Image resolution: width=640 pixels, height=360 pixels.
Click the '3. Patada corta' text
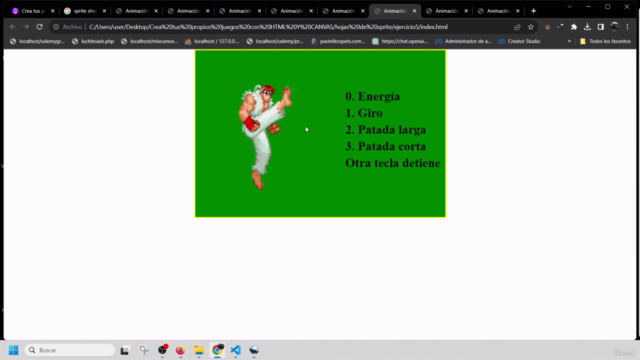click(x=385, y=147)
